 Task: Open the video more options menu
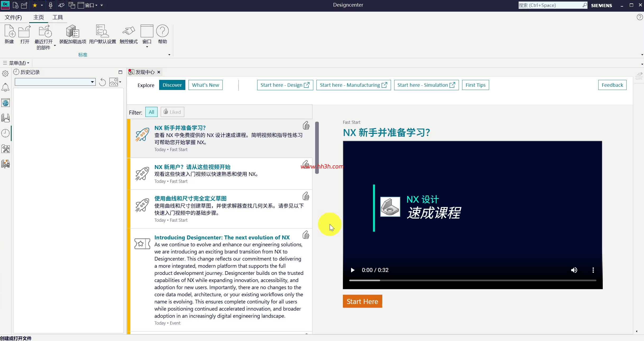click(x=593, y=270)
